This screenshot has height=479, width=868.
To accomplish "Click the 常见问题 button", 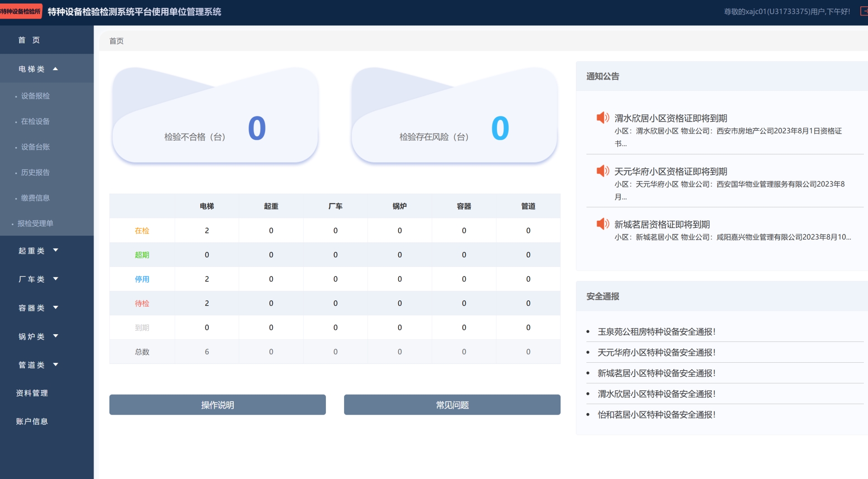I will click(x=452, y=405).
